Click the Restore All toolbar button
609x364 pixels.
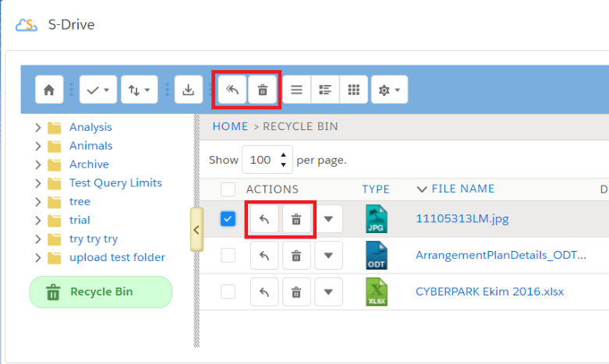point(232,90)
